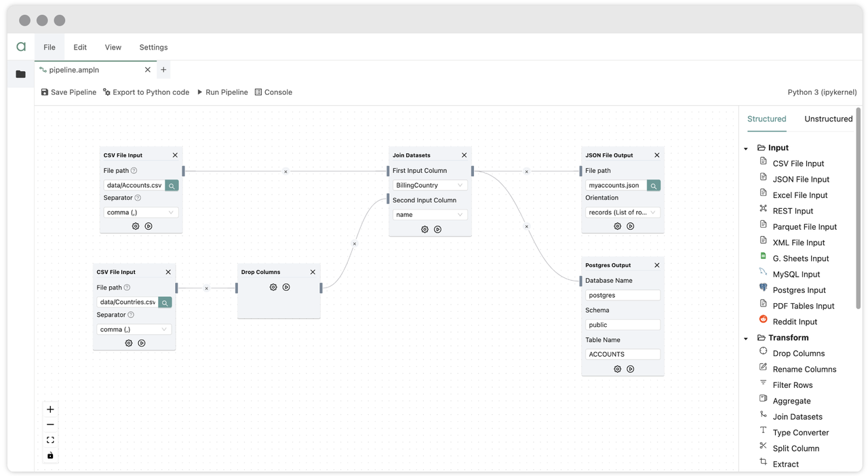
Task: Select G. Sheets Input component
Action: 800,258
